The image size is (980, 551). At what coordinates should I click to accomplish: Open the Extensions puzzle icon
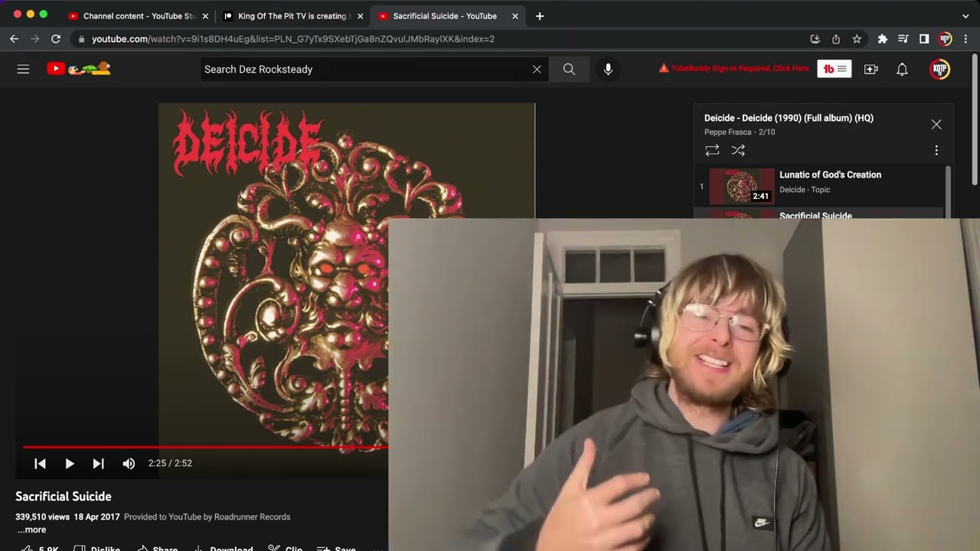coord(882,39)
